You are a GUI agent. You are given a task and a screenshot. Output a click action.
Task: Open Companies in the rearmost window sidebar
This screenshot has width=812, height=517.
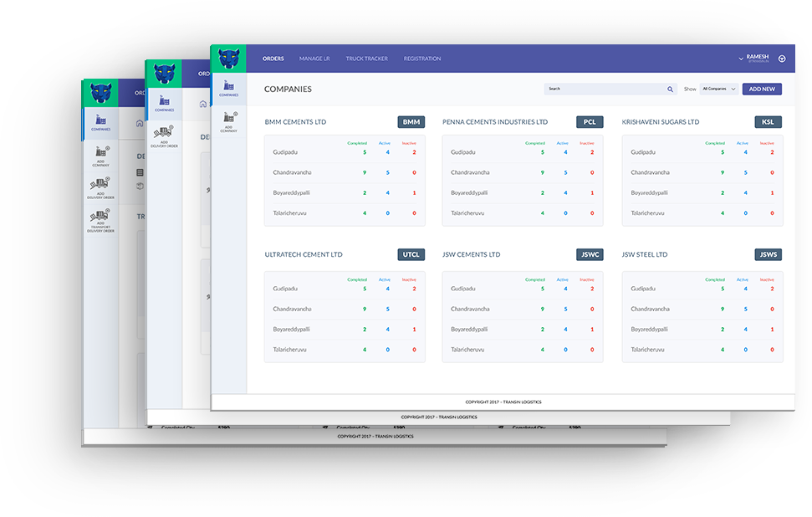tap(100, 123)
